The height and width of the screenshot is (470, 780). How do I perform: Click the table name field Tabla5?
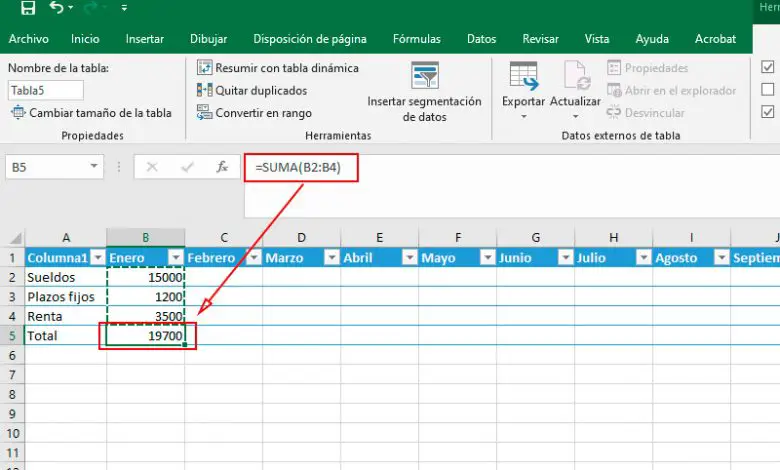(46, 91)
